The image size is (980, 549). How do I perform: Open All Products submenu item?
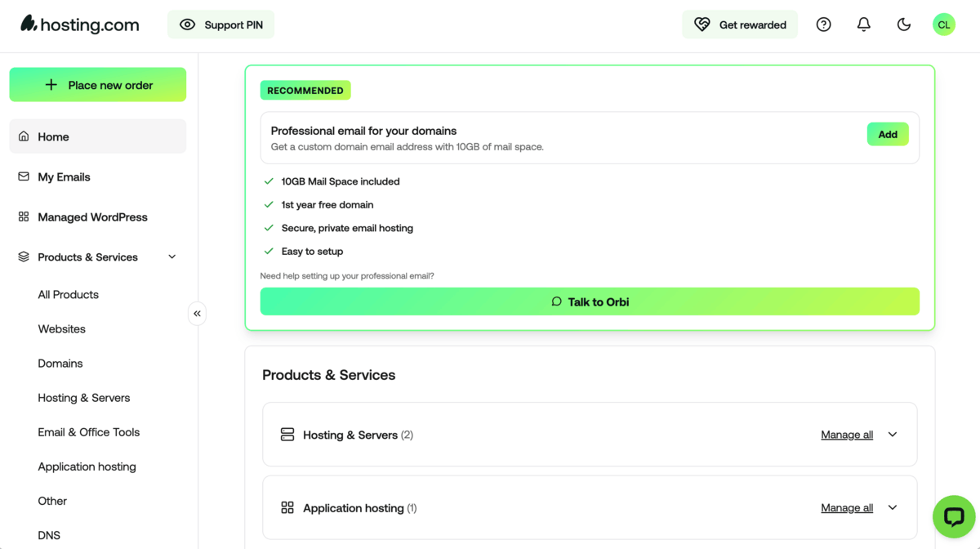(68, 294)
